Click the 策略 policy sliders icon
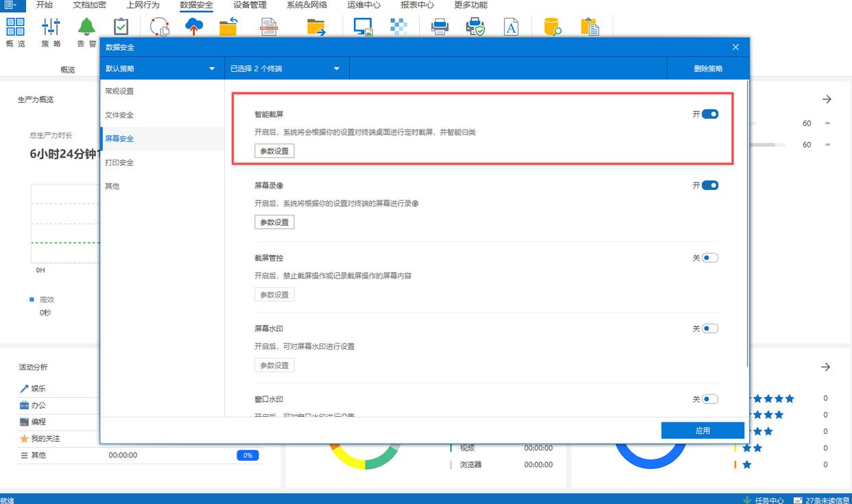 (51, 28)
